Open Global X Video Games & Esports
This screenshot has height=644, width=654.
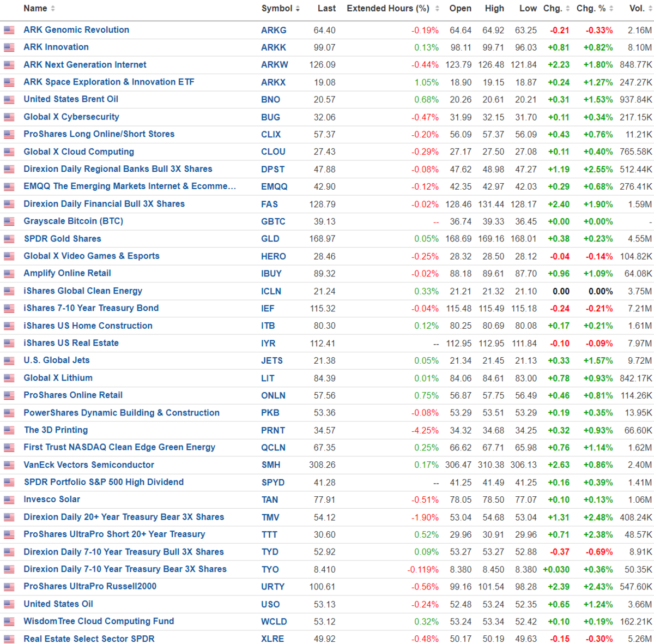(92, 256)
